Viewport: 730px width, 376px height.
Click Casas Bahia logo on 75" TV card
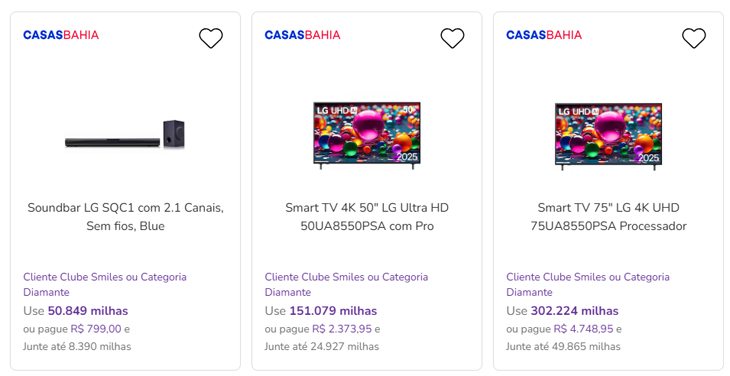click(x=544, y=35)
